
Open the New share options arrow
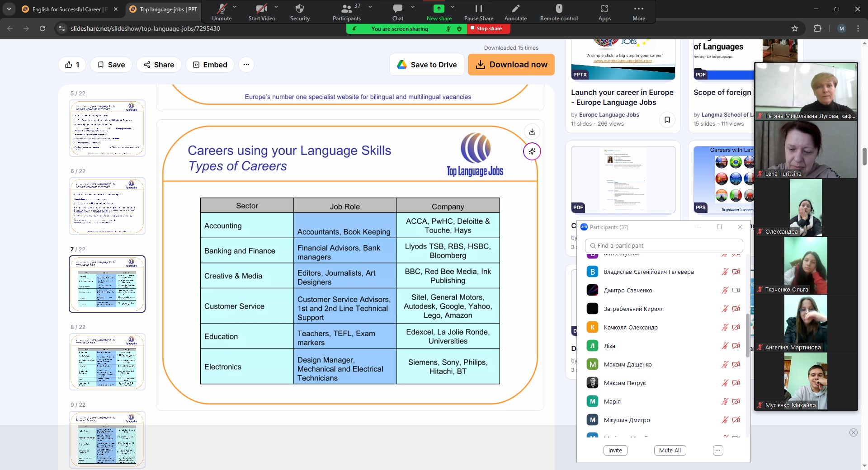[453, 7]
